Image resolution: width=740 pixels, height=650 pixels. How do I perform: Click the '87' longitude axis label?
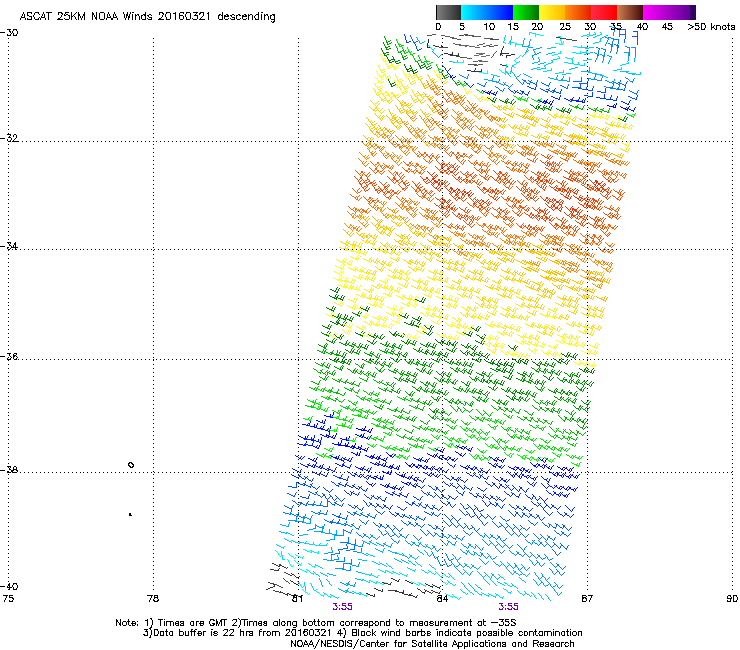tap(587, 599)
